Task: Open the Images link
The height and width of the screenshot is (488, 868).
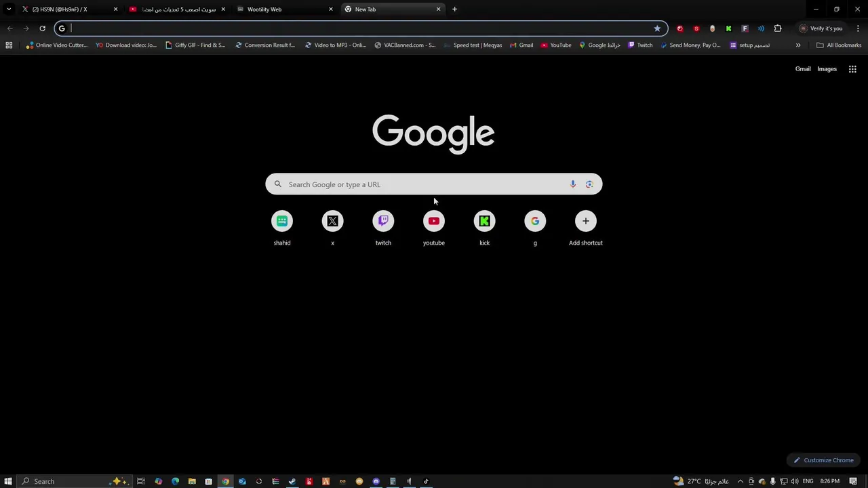Action: pos(827,69)
